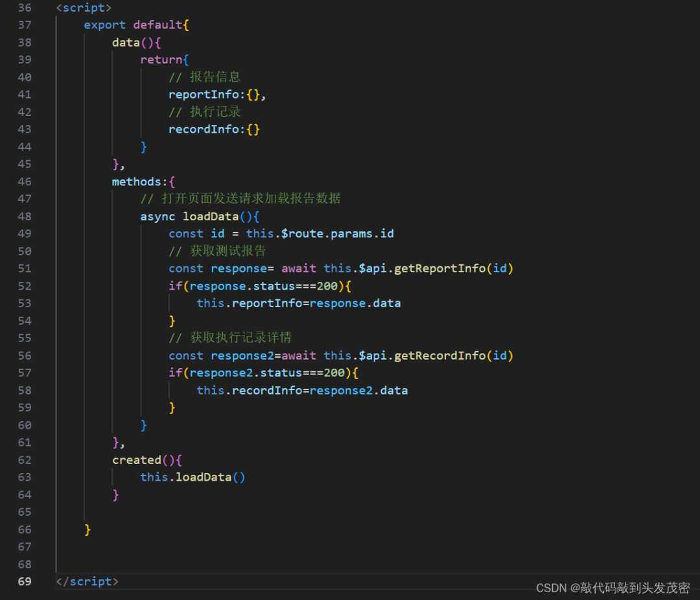This screenshot has width=700, height=600.
Task: Click 'methods:{' on line 46
Action: click(x=143, y=181)
